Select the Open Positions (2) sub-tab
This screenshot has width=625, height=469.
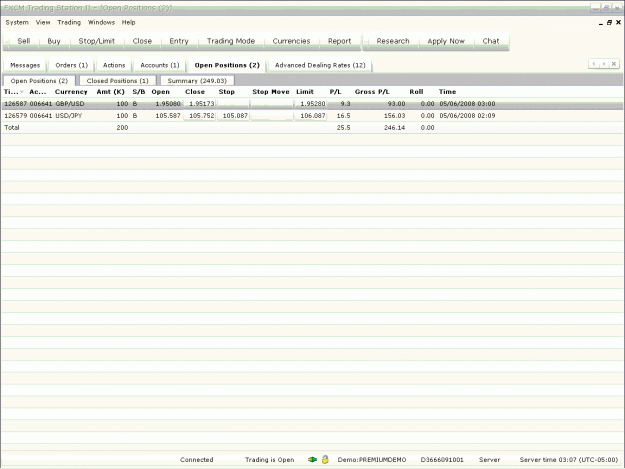click(x=39, y=80)
